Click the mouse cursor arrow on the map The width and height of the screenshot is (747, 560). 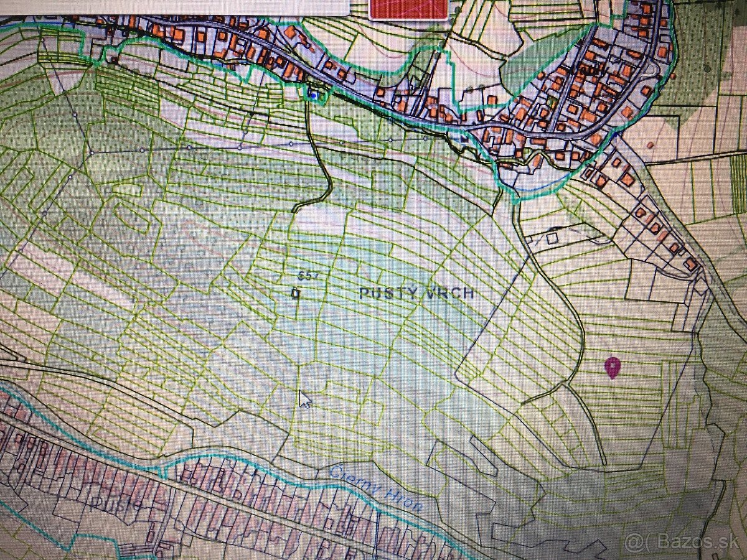tap(303, 398)
